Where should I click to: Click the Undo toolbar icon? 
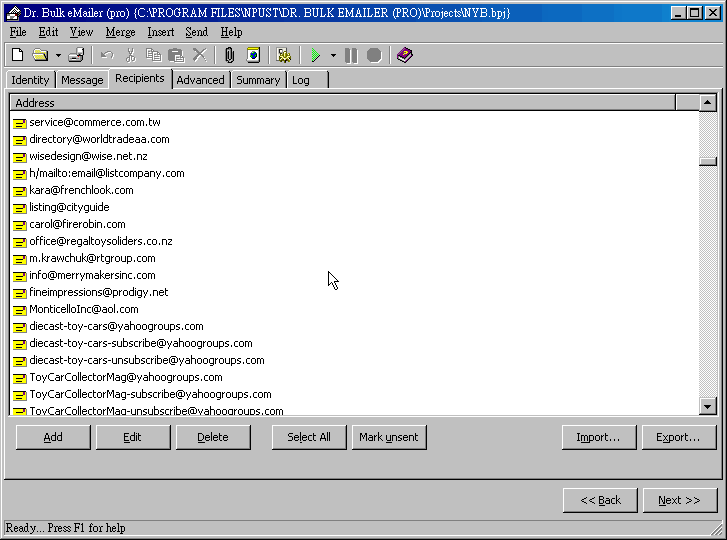[107, 55]
